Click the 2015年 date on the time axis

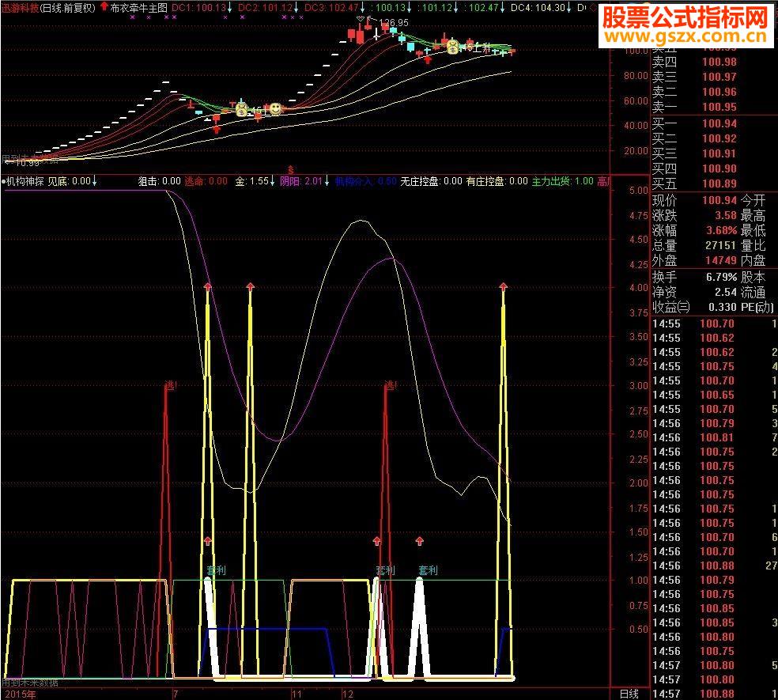tap(21, 694)
